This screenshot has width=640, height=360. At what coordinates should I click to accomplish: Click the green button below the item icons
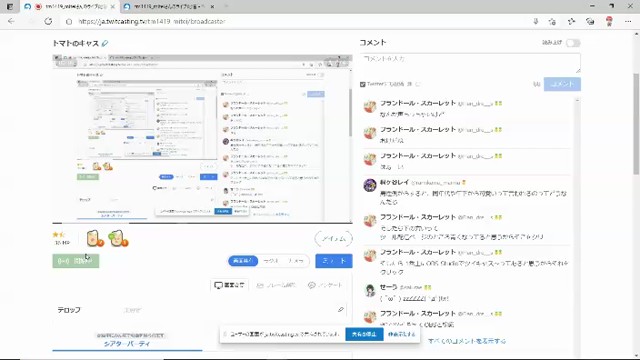pos(76,261)
